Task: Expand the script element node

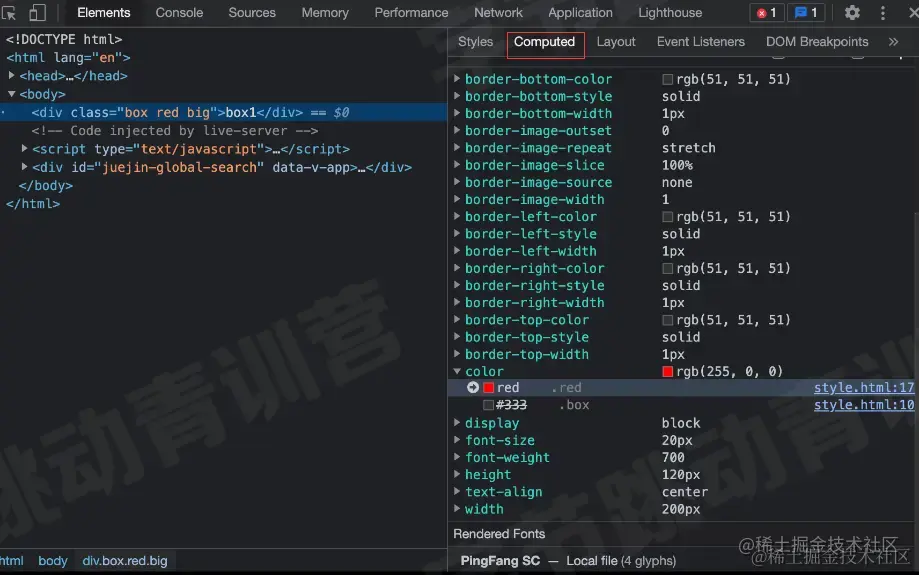Action: pos(24,148)
